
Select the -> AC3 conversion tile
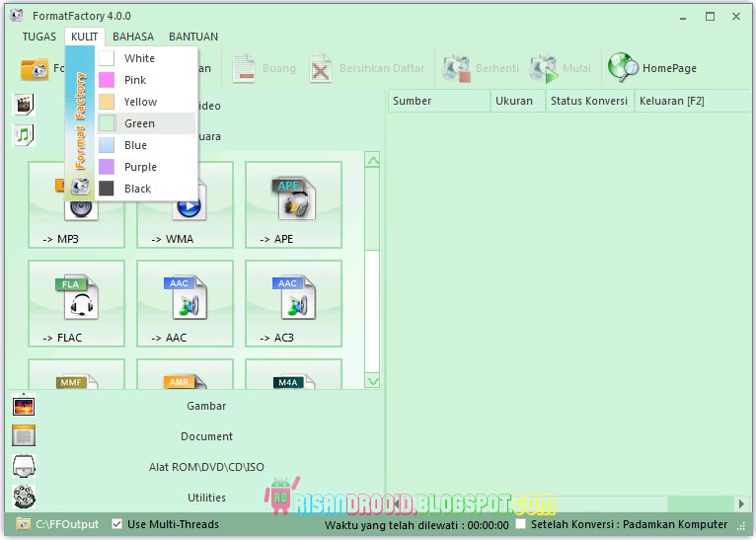294,304
